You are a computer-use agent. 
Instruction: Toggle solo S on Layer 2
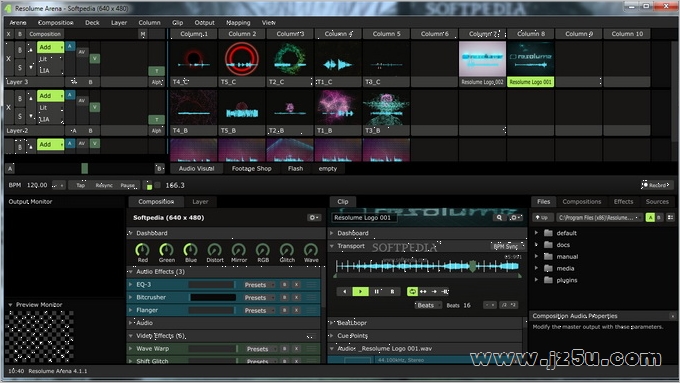(x=20, y=116)
